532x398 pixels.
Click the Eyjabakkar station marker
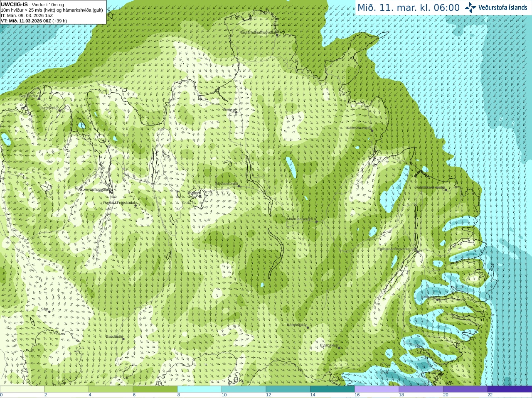(340, 348)
